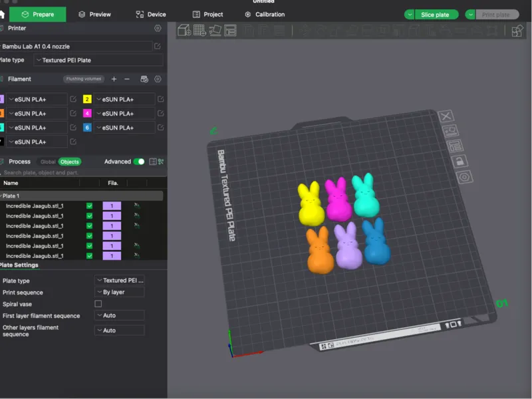Expand the Slice plate arrow menu

[x=410, y=15]
